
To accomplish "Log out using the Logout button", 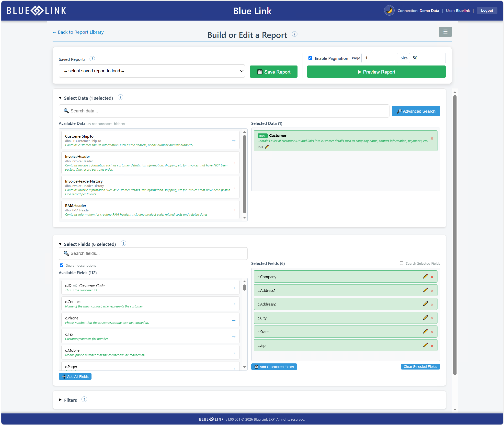I will pos(487,11).
